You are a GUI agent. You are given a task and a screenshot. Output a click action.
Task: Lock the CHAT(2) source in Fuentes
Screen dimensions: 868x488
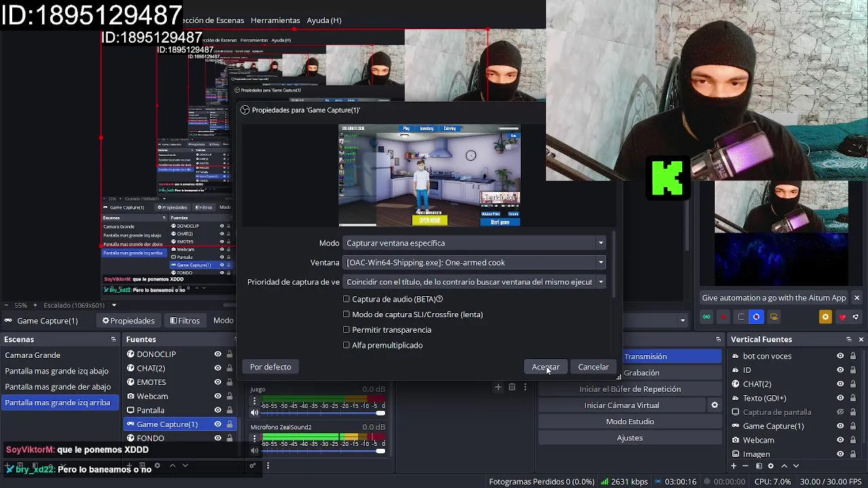coord(229,368)
